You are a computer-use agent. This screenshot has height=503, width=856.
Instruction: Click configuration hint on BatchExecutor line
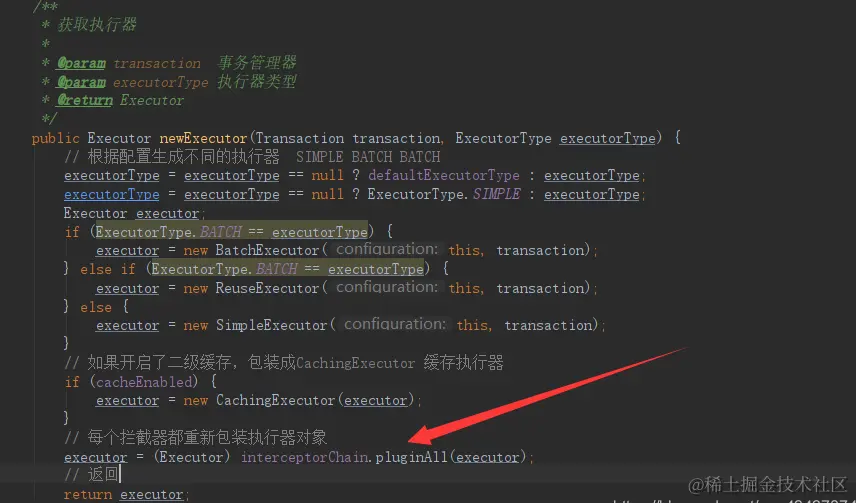[x=387, y=250]
